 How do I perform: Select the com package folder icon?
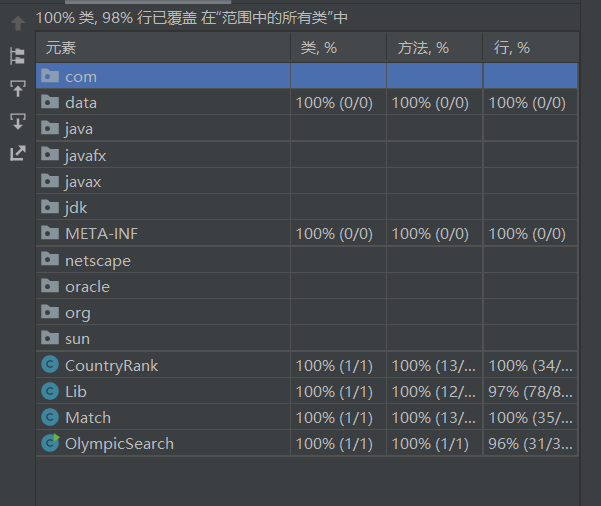click(50, 76)
